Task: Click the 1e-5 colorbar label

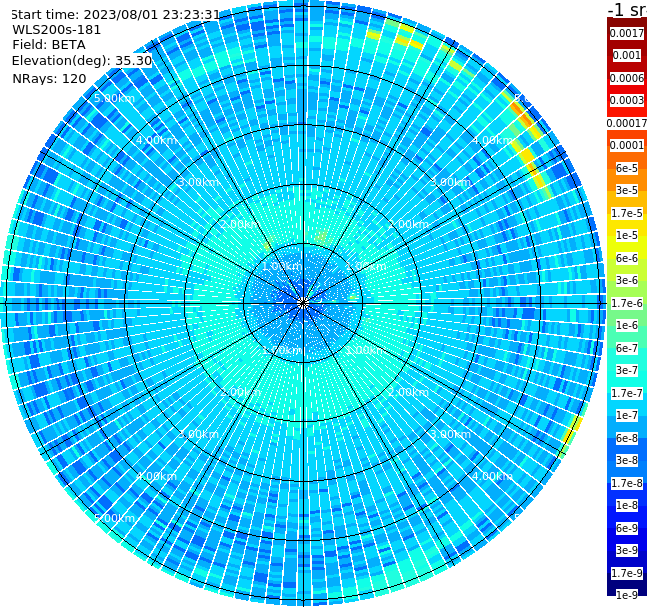Action: pyautogui.click(x=627, y=235)
